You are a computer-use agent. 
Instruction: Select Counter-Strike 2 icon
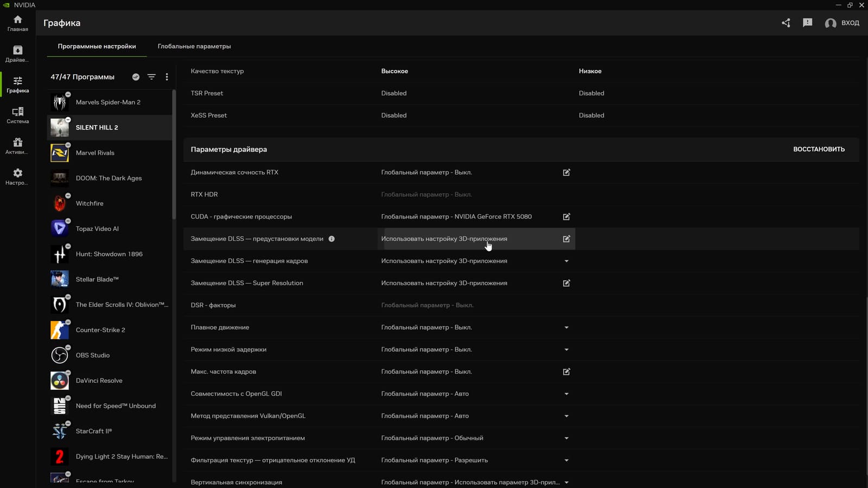tap(60, 330)
